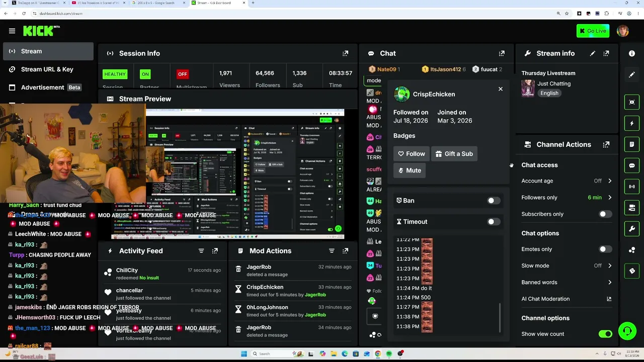This screenshot has width=644, height=362.
Task: Gift a Sub to CrispEchicken
Action: 454,154
